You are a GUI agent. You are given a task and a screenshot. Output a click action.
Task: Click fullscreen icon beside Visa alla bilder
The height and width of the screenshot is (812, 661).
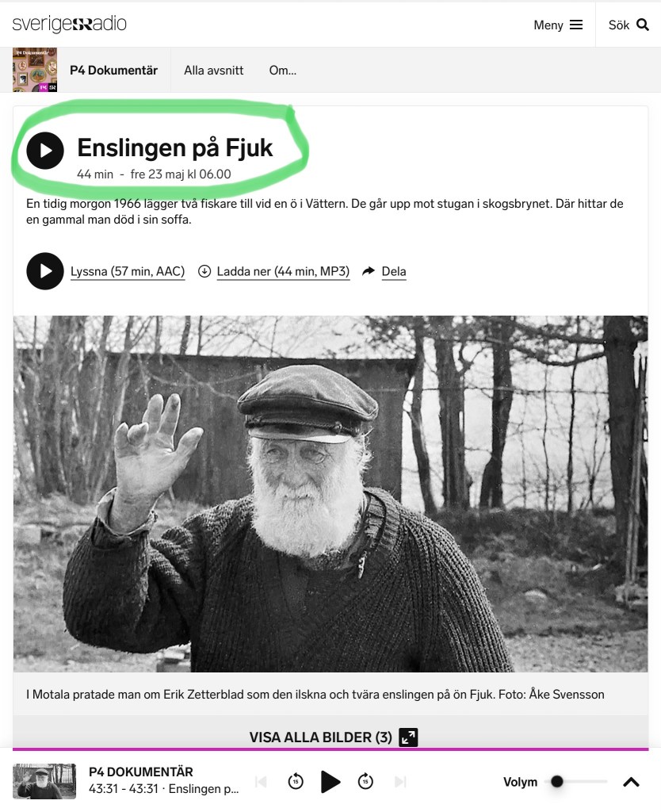(408, 737)
